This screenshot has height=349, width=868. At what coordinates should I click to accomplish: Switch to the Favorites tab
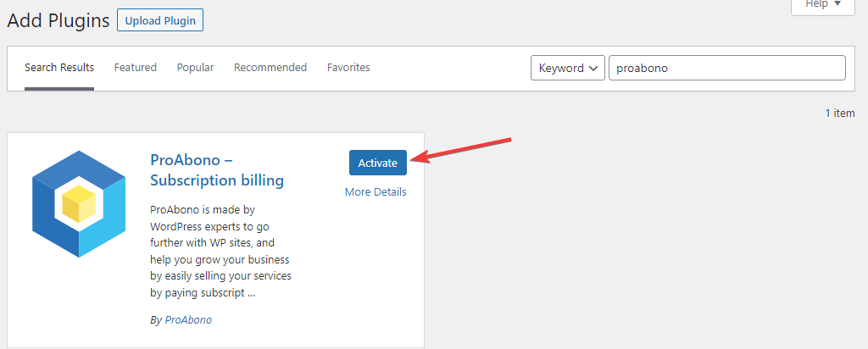point(348,68)
